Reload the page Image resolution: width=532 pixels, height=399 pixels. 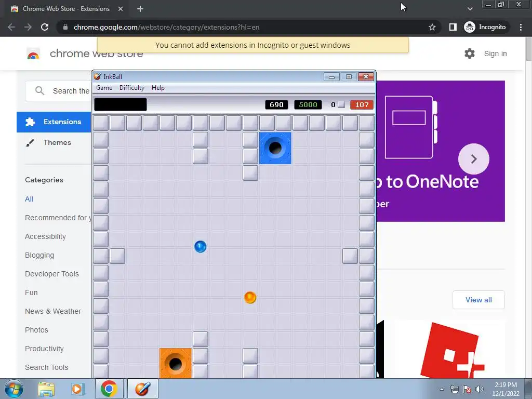pyautogui.click(x=45, y=27)
